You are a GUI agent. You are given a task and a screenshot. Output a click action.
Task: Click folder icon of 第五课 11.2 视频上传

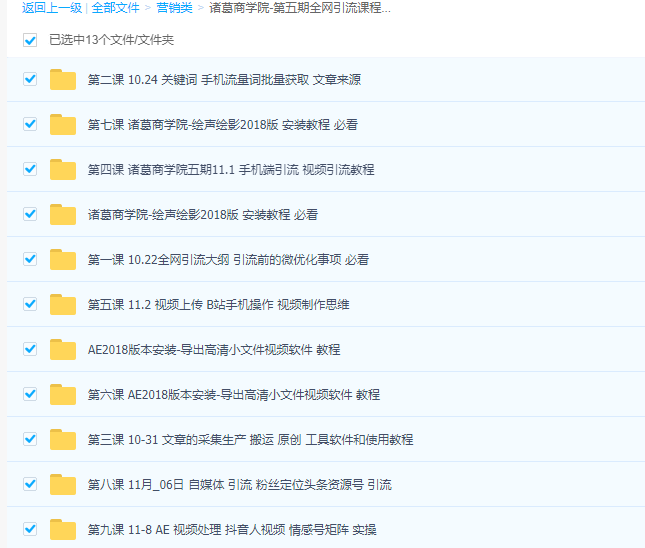pyautogui.click(x=63, y=304)
